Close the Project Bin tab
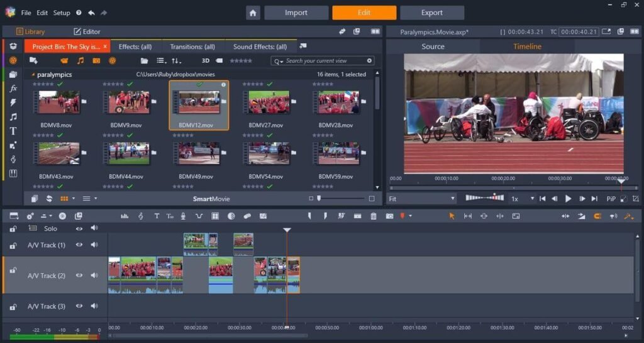This screenshot has width=644, height=343. tap(105, 46)
